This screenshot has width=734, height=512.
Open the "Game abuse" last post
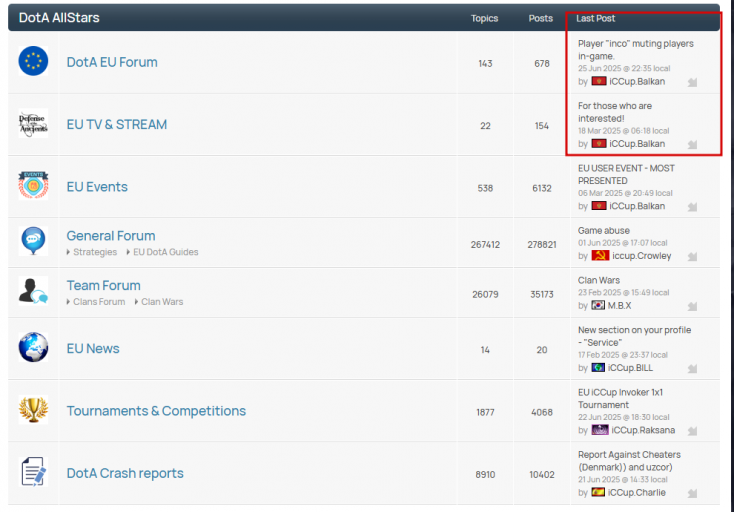point(603,231)
